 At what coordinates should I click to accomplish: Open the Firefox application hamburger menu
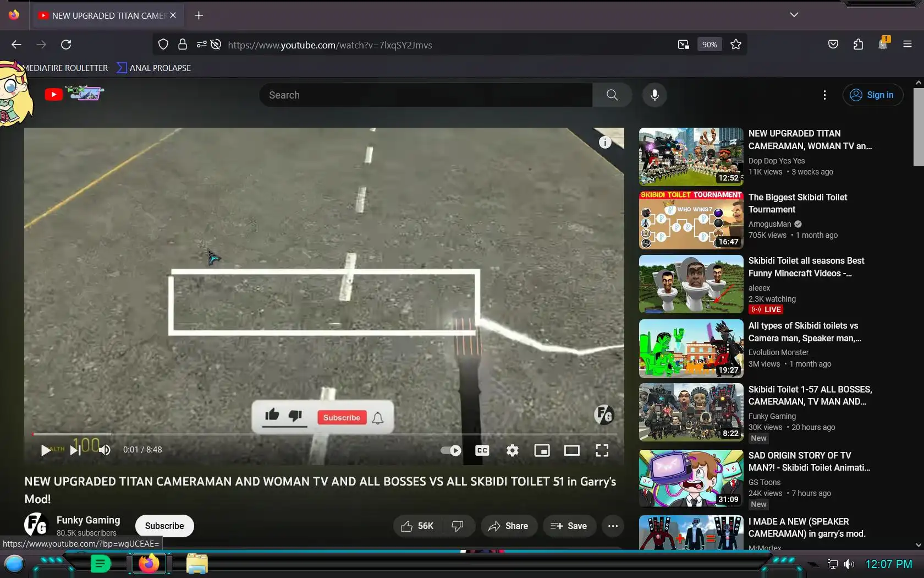[x=908, y=45]
